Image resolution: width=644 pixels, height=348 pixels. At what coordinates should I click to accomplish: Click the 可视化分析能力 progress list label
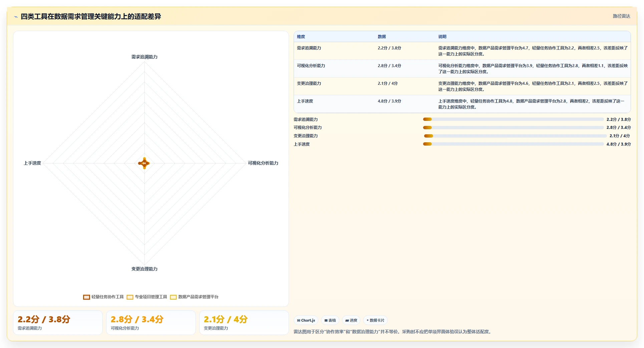coord(308,128)
